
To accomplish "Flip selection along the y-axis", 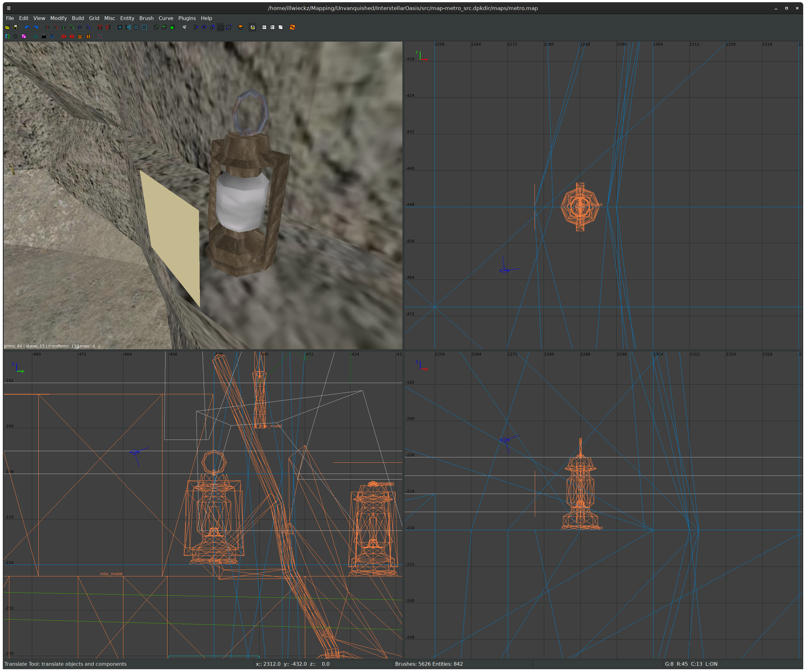I will pos(64,27).
